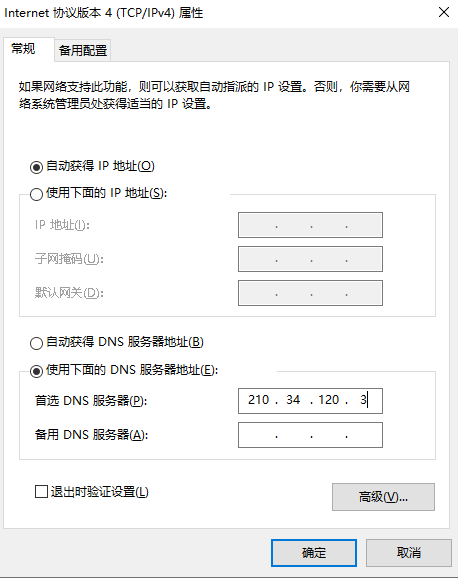This screenshot has width=458, height=579.
Task: Click the 首选 DNS 服务器 input field
Action: (310, 401)
